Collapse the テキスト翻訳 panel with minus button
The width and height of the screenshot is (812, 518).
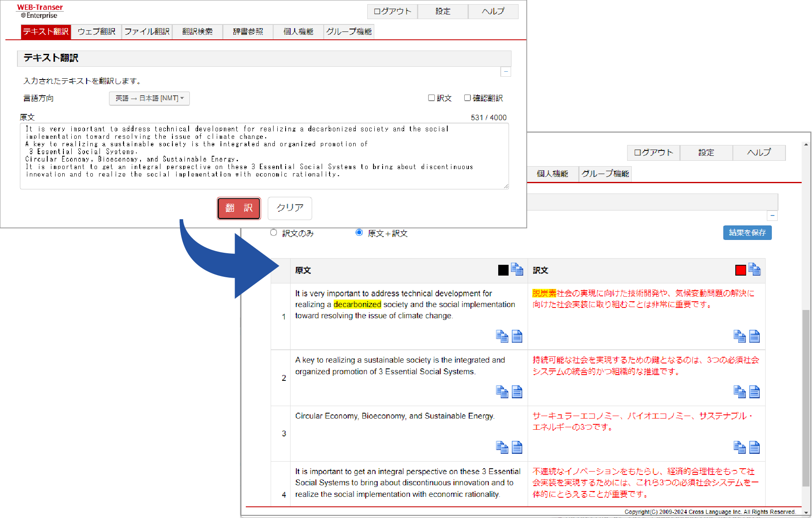(506, 72)
